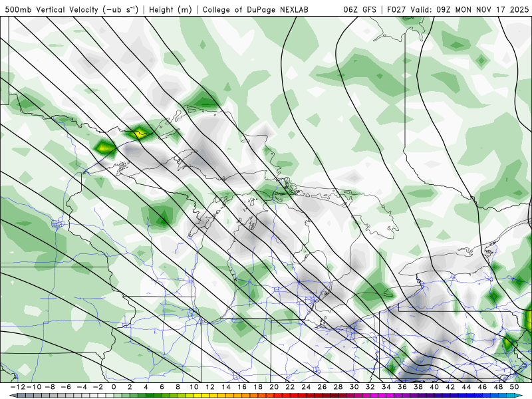Pick the 16 label on the color scale
Image resolution: width=532 pixels, height=399 pixels.
click(242, 387)
